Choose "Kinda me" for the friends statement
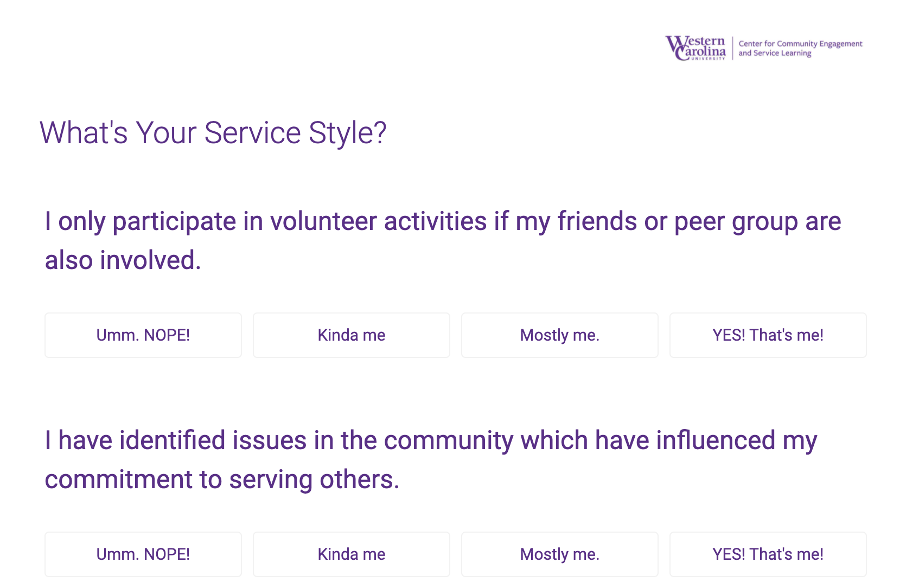 [x=352, y=335]
